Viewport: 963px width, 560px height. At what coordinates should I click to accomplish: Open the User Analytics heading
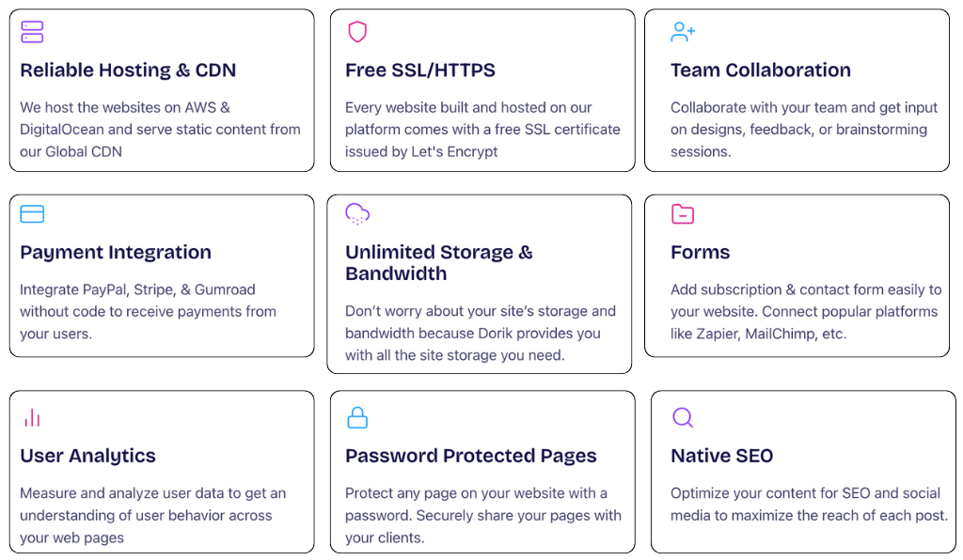(x=87, y=456)
